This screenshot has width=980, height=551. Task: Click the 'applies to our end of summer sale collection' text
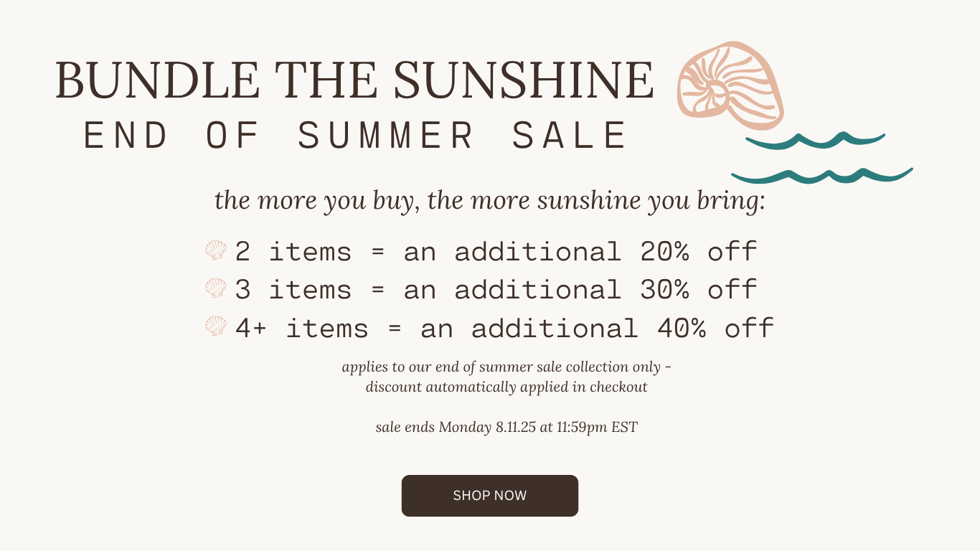[507, 367]
